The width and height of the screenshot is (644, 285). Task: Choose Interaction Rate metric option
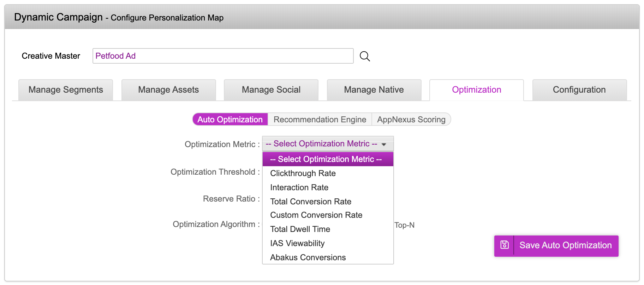tap(299, 187)
